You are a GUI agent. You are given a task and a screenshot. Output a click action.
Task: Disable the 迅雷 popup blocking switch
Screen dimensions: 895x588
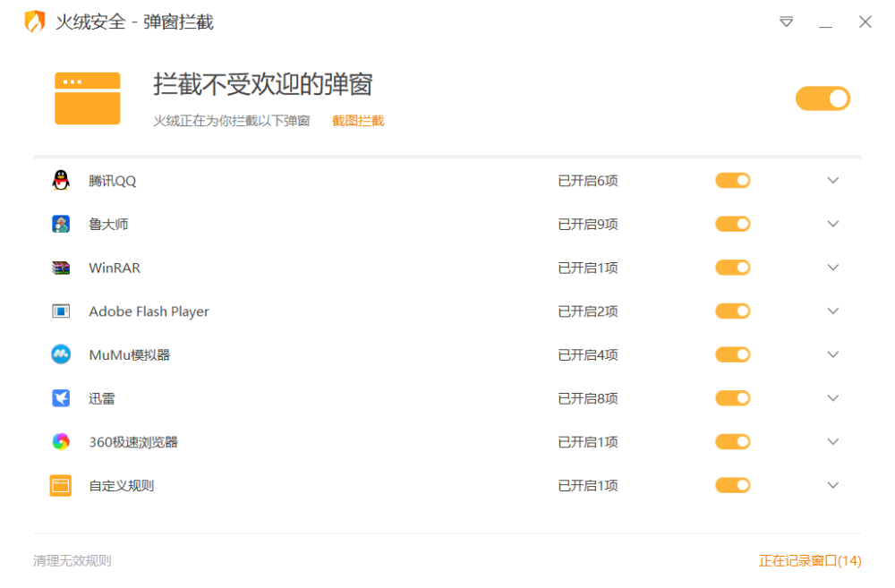point(733,398)
